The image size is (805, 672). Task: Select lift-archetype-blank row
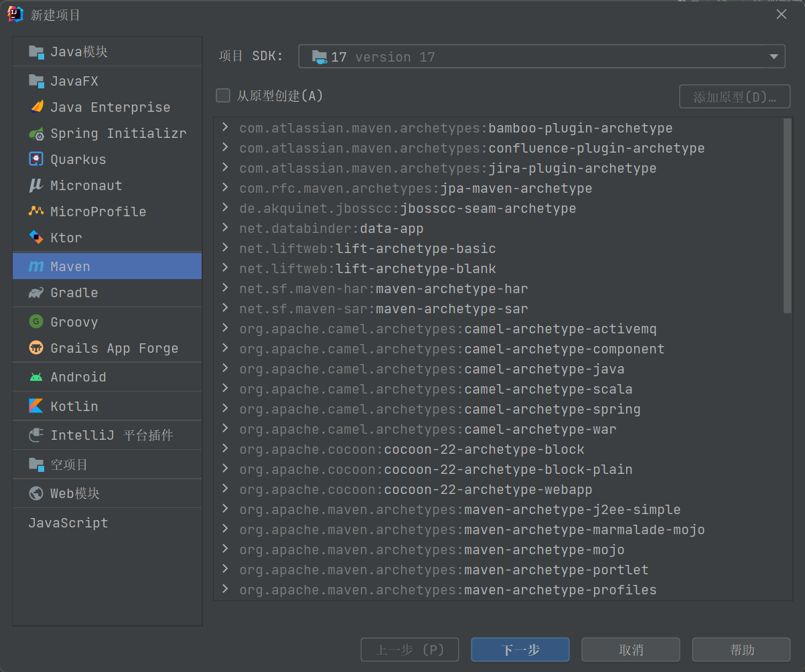click(498, 268)
